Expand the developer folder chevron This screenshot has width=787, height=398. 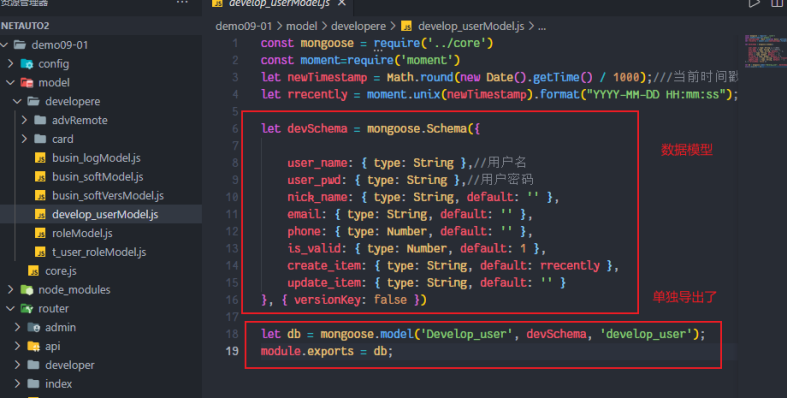pyautogui.click(x=18, y=365)
